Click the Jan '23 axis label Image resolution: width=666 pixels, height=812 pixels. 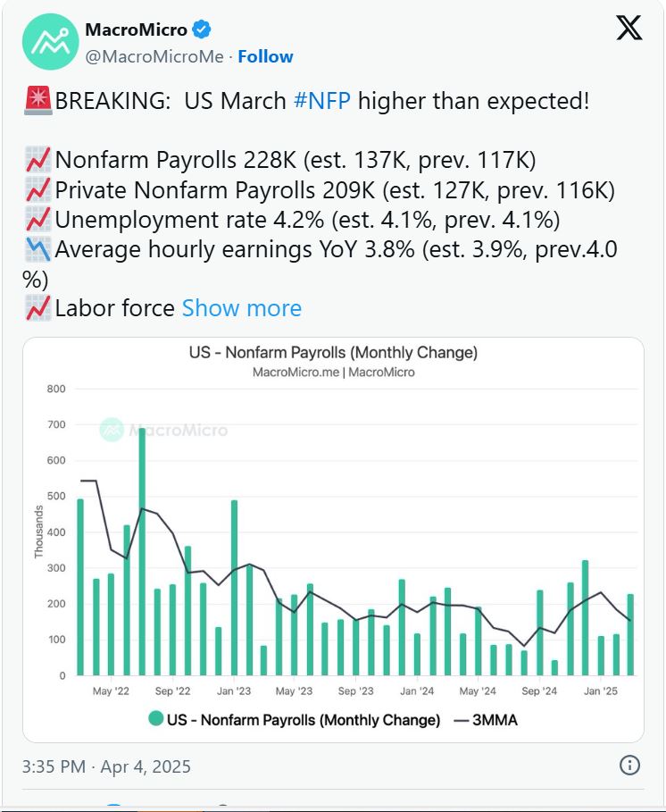(x=234, y=691)
